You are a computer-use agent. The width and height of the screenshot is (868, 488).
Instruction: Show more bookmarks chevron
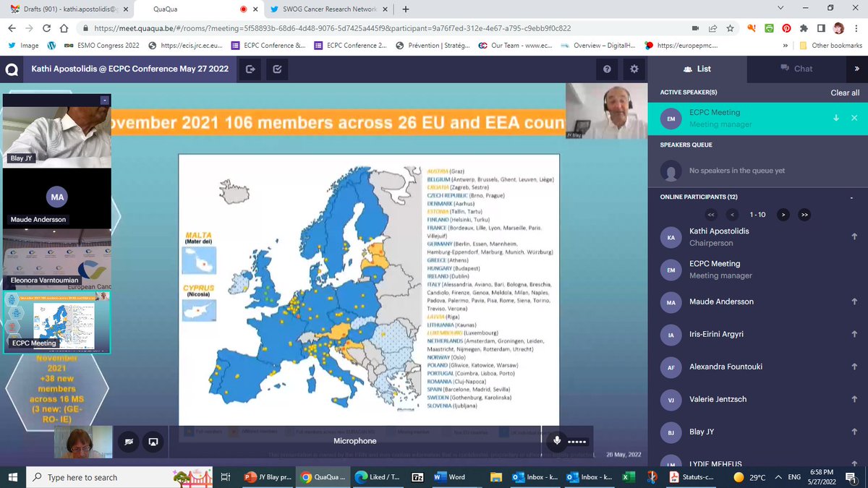(786, 45)
